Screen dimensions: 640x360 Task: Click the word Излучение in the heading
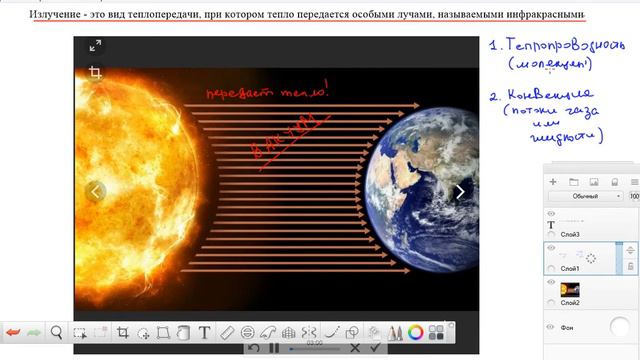pyautogui.click(x=55, y=14)
